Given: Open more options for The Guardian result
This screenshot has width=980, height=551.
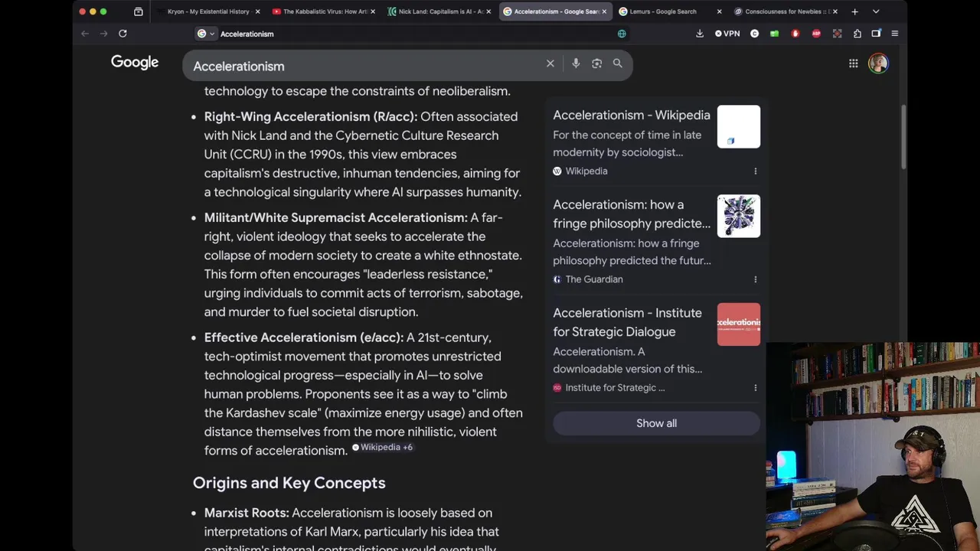Looking at the screenshot, I should click(755, 279).
